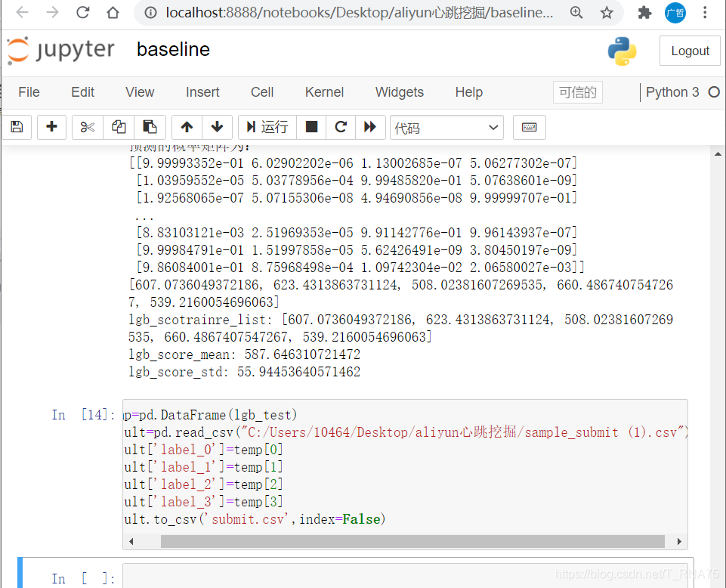726x588 pixels.
Task: Paste cells below
Action: click(150, 127)
